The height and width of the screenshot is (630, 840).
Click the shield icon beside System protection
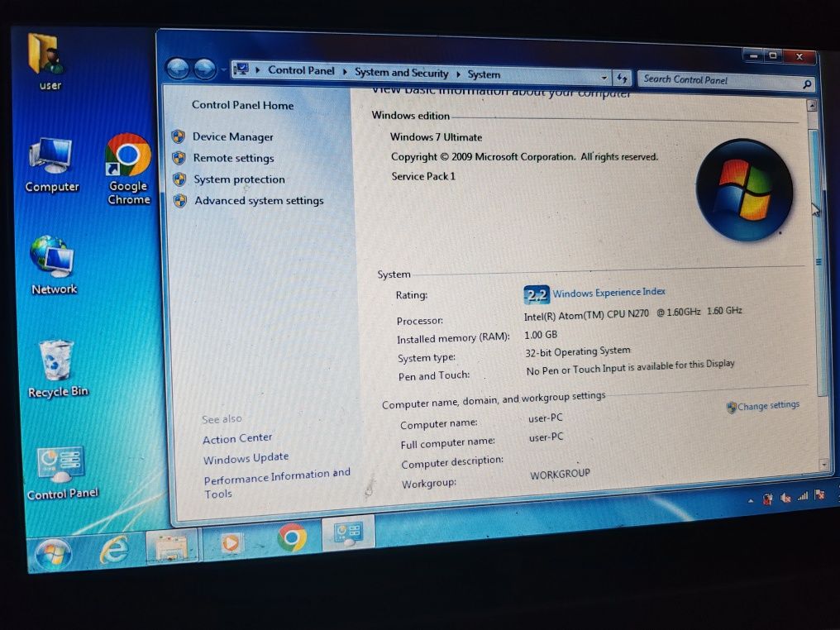179,179
